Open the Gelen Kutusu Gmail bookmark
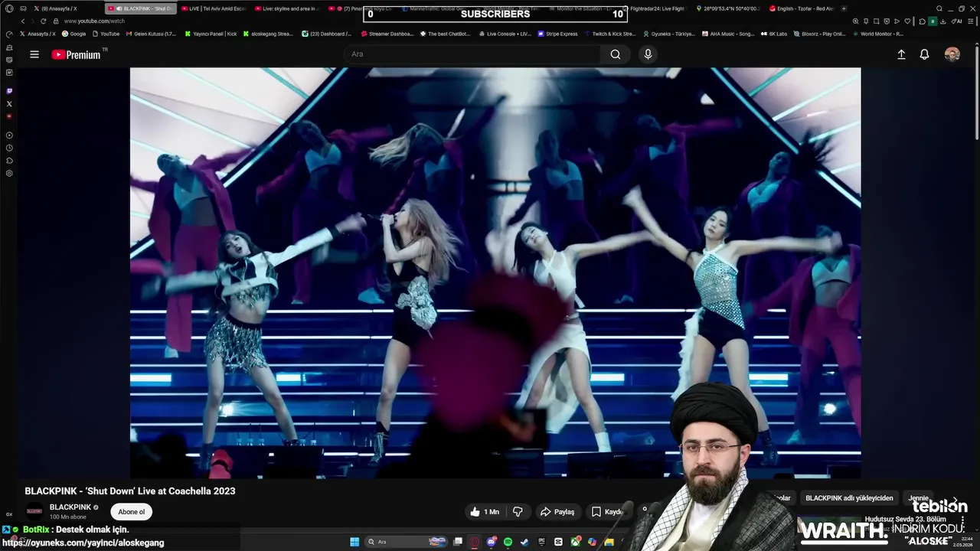 (x=151, y=34)
